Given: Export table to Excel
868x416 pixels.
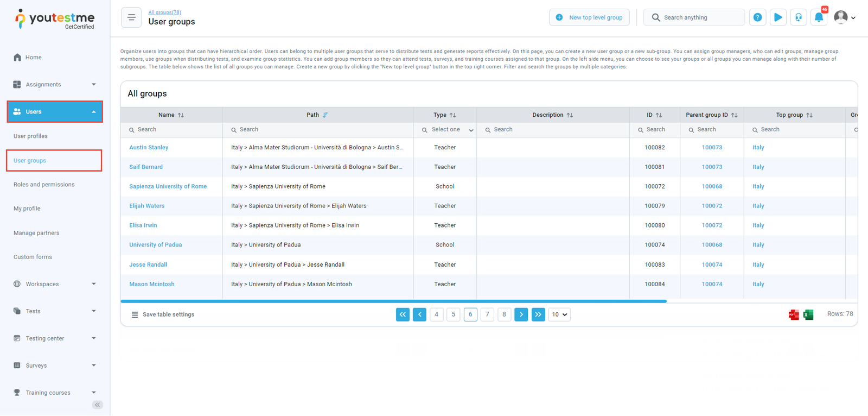Looking at the screenshot, I should pyautogui.click(x=808, y=315).
